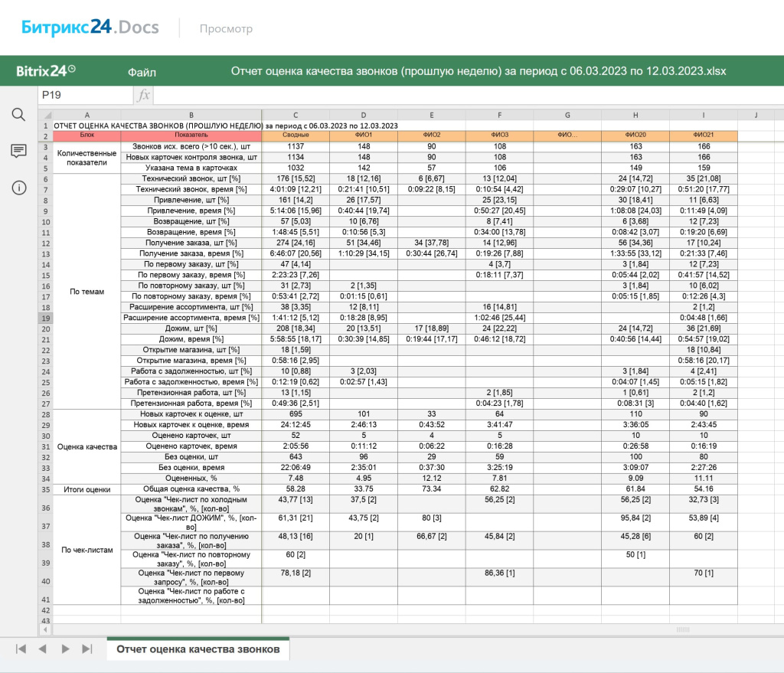Click the fx formula icon
The height and width of the screenshot is (673, 784).
click(x=142, y=94)
